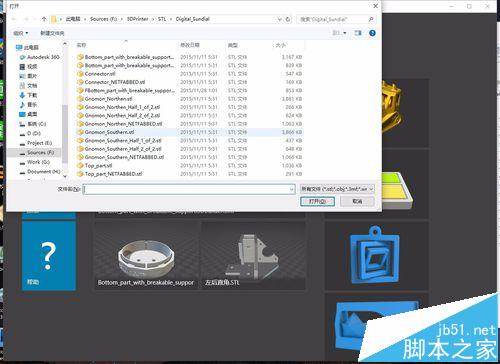
Task: Select the file Gnomon_Northen.stl
Action: pyautogui.click(x=189, y=99)
